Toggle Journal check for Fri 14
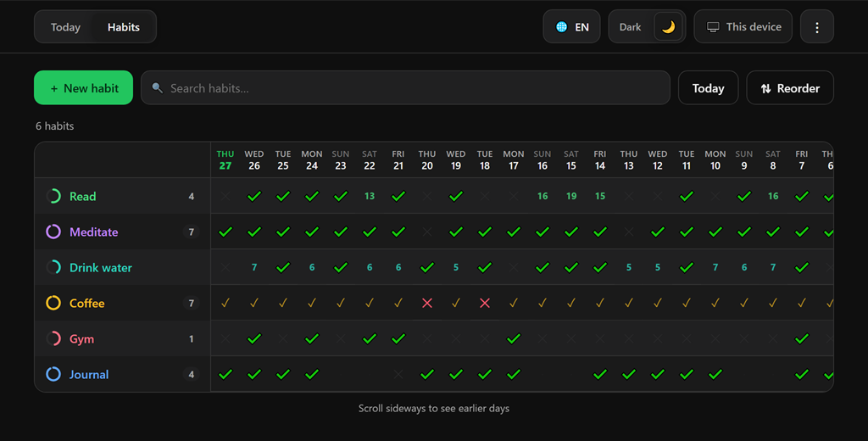This screenshot has height=441, width=868. pyautogui.click(x=600, y=374)
